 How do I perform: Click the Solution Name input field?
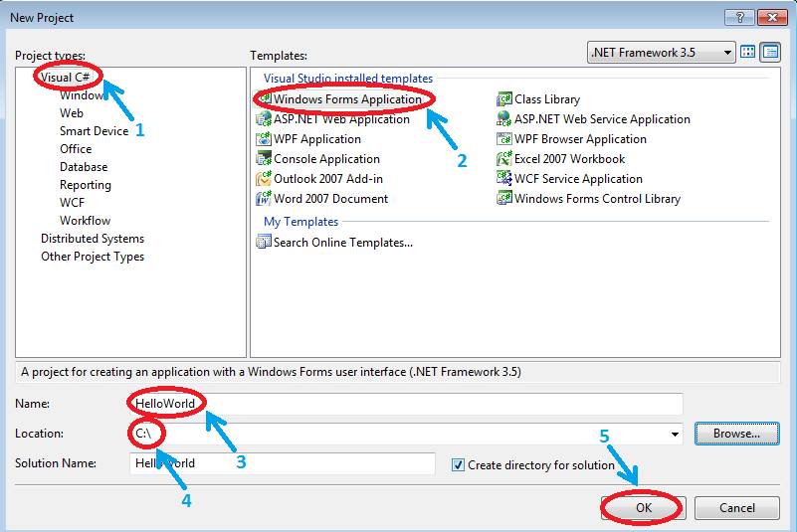[x=283, y=463]
